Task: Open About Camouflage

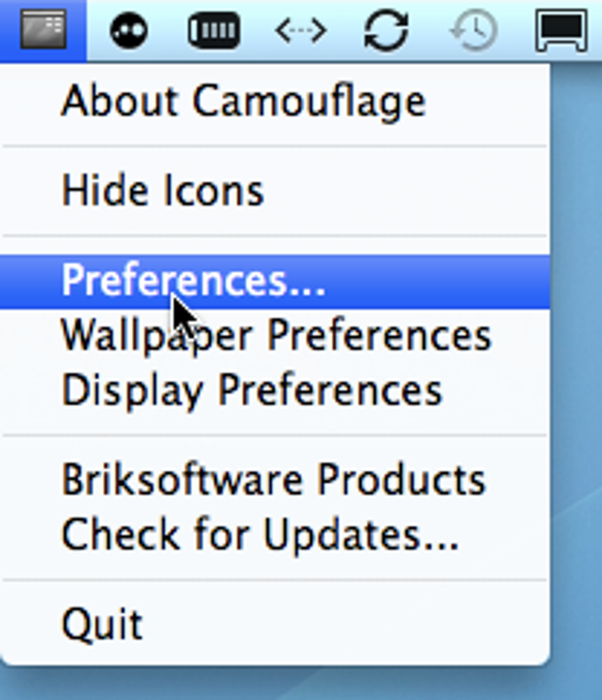Action: [243, 102]
